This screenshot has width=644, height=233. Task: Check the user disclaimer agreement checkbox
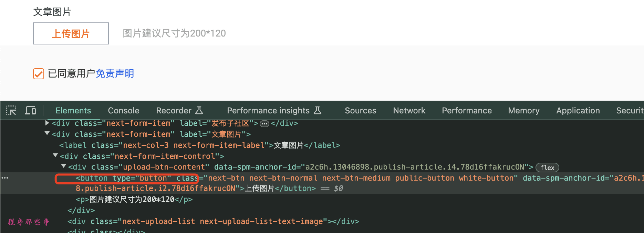[39, 74]
